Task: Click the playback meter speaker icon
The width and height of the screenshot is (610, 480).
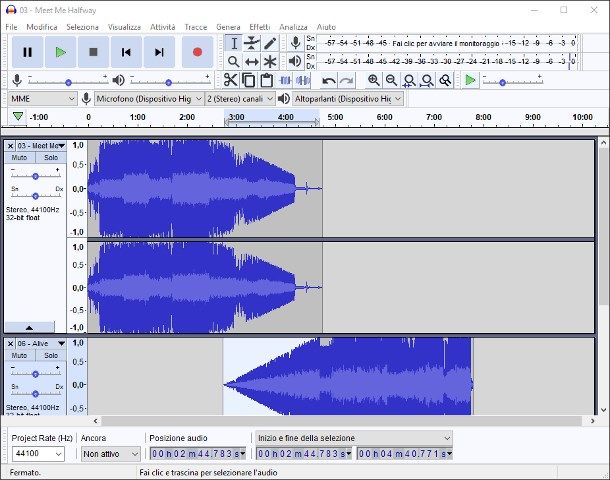Action: [295, 61]
